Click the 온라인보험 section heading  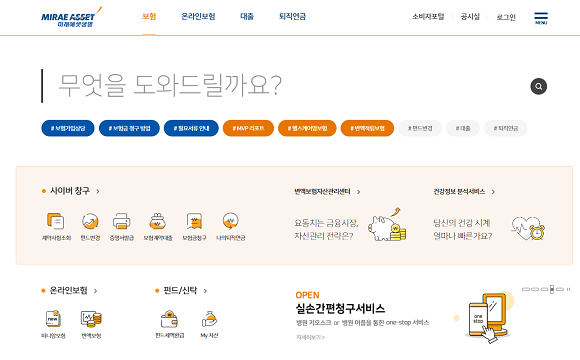[69, 290]
